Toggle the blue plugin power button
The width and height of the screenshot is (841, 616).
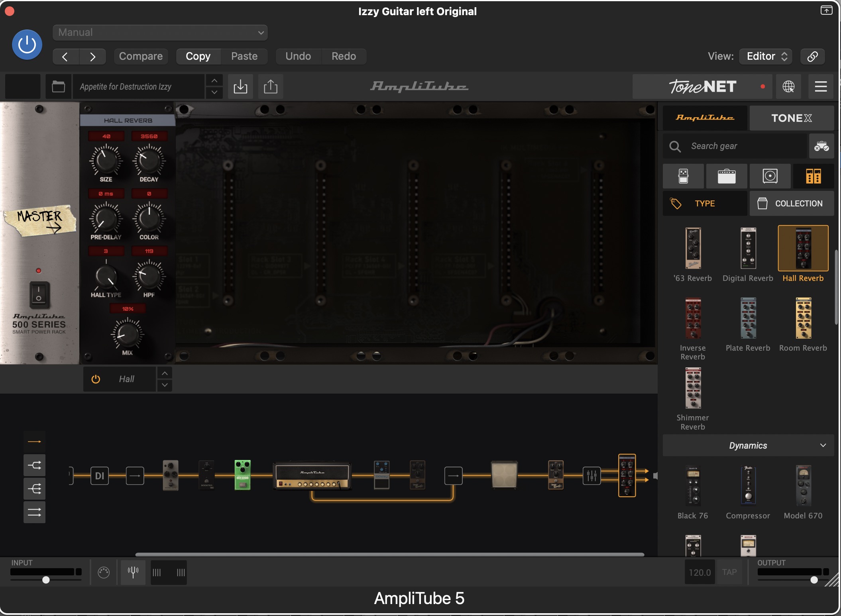[27, 45]
